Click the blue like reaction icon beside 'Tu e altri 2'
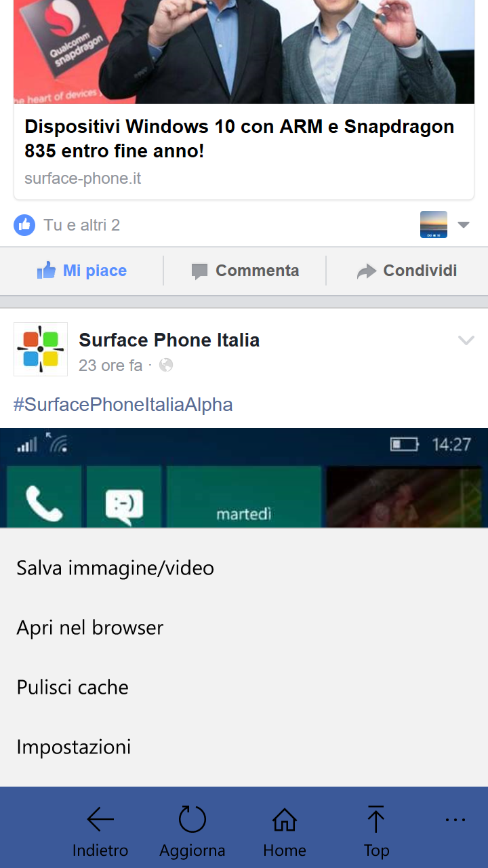The height and width of the screenshot is (868, 488). click(24, 224)
